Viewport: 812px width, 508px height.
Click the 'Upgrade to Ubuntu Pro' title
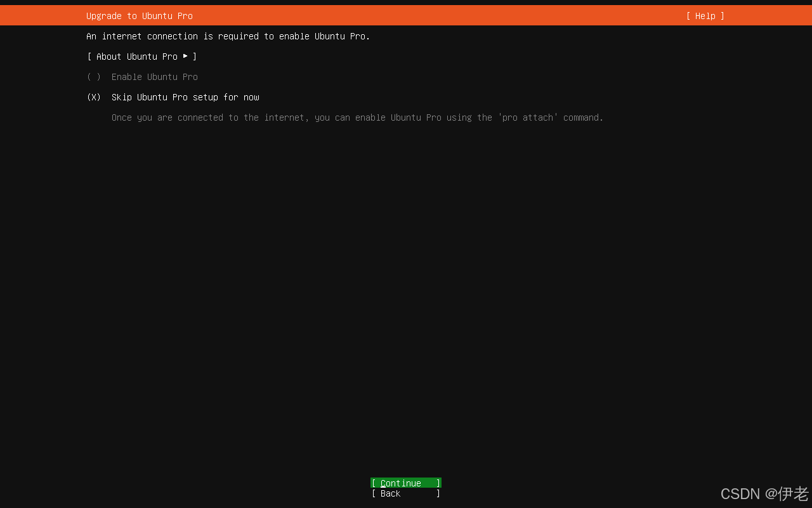pyautogui.click(x=140, y=16)
